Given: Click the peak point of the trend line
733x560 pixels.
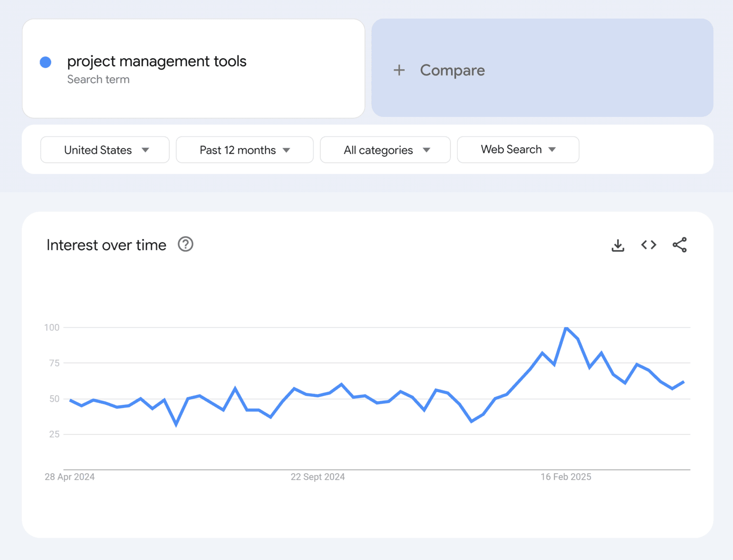Looking at the screenshot, I should point(566,328).
